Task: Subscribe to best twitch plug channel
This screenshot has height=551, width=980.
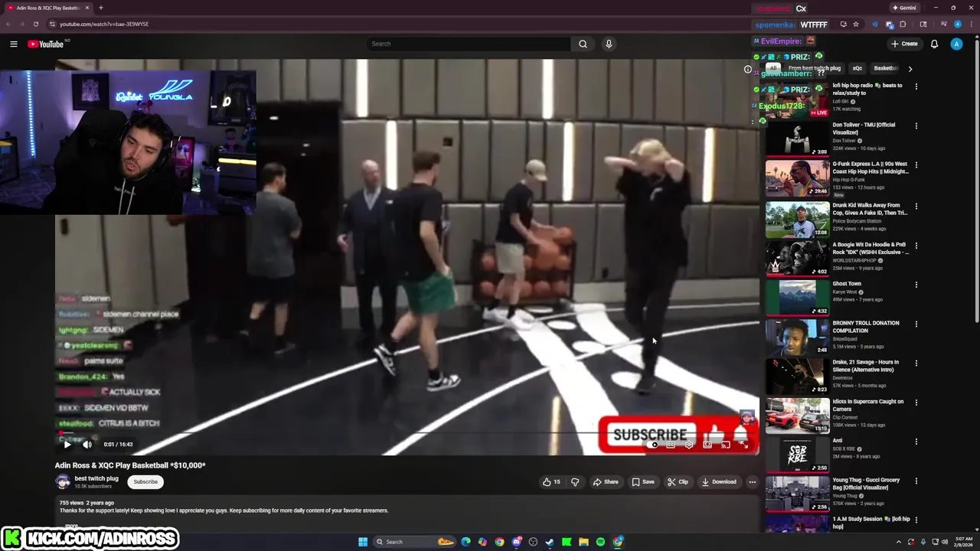Action: click(145, 482)
